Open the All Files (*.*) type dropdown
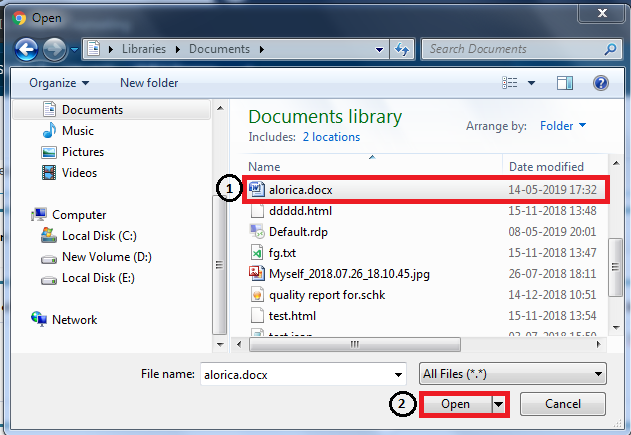 click(x=513, y=374)
